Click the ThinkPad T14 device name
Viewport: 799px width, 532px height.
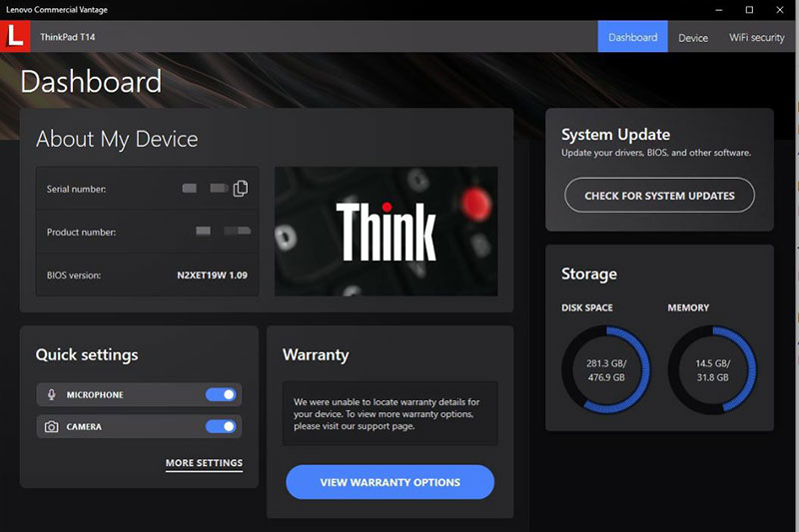68,38
